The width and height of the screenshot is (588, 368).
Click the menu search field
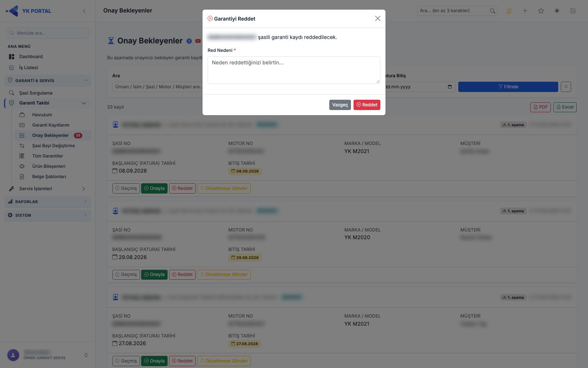coord(48,33)
